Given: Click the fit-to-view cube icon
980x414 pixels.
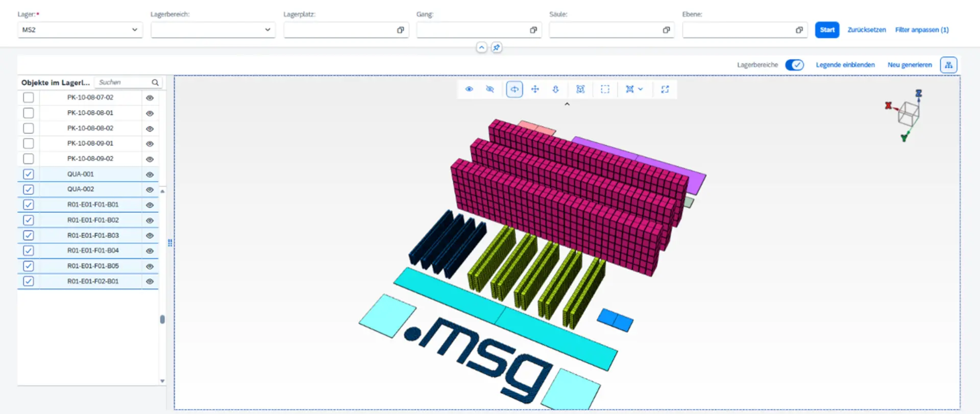Looking at the screenshot, I should [x=580, y=89].
